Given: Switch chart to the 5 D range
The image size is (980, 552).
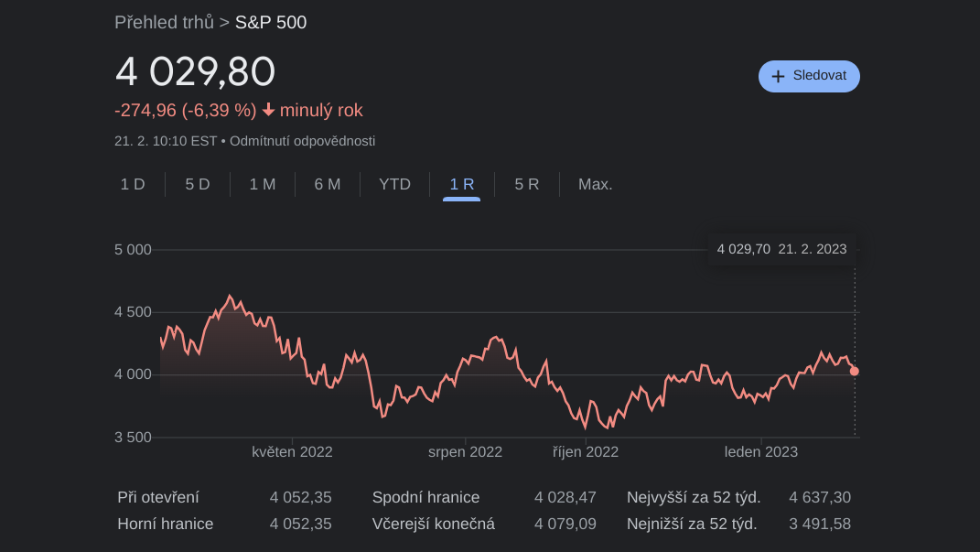Looking at the screenshot, I should pos(198,184).
